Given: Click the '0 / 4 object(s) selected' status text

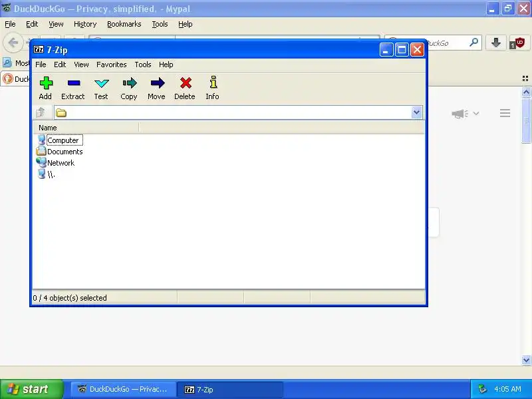Looking at the screenshot, I should coord(70,298).
